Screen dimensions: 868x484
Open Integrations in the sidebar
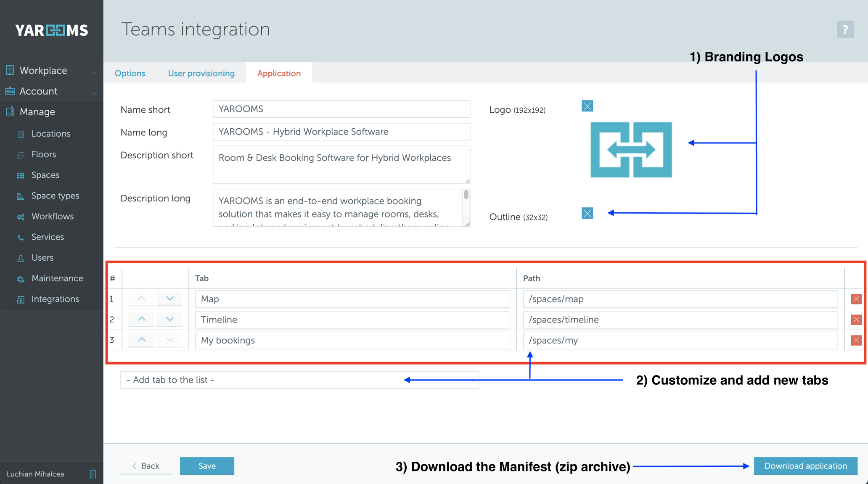55,299
